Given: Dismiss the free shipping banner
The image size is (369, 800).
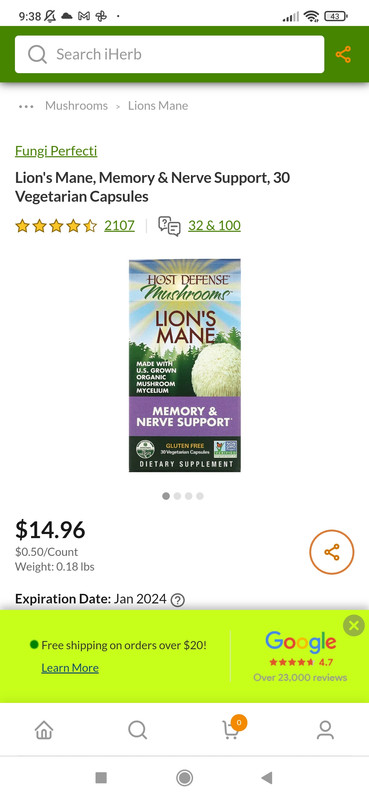Looking at the screenshot, I should [354, 625].
